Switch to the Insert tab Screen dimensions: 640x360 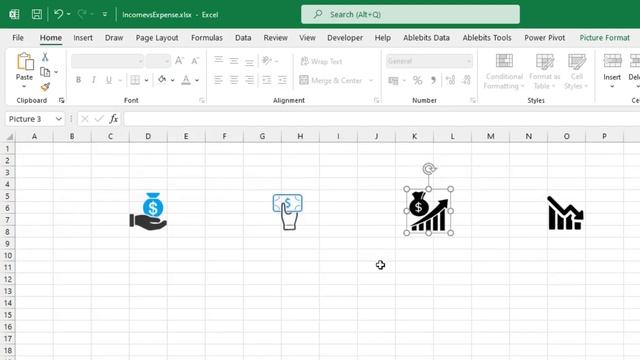pos(83,38)
